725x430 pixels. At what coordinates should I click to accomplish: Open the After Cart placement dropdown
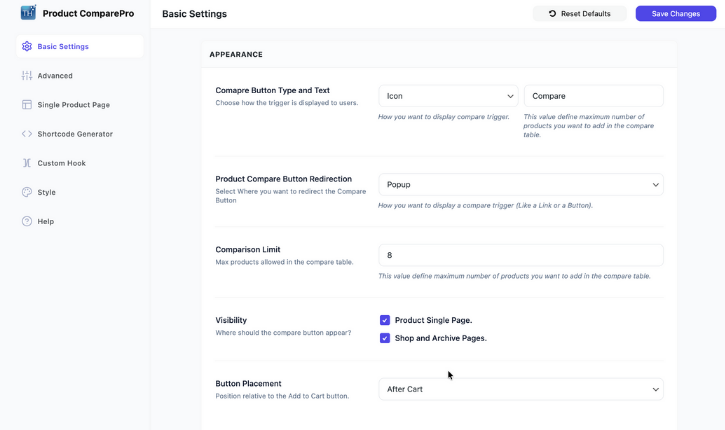click(x=520, y=389)
